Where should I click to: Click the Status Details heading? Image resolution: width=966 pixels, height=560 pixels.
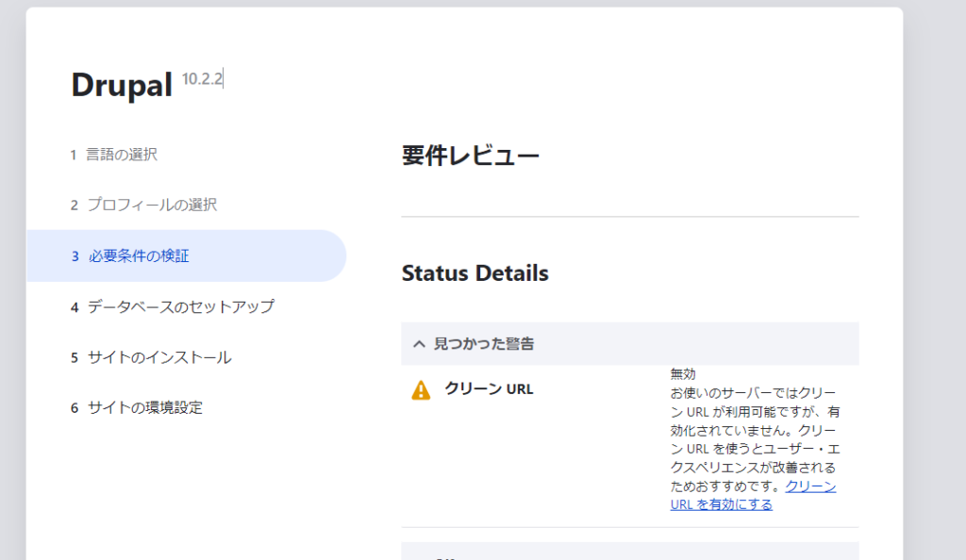pos(475,273)
